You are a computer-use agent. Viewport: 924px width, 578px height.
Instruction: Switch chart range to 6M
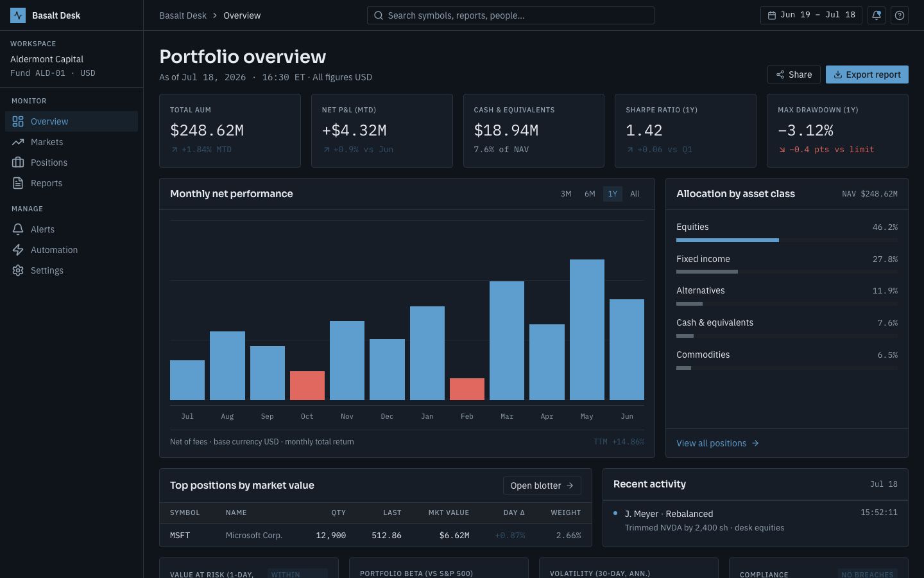coord(590,194)
